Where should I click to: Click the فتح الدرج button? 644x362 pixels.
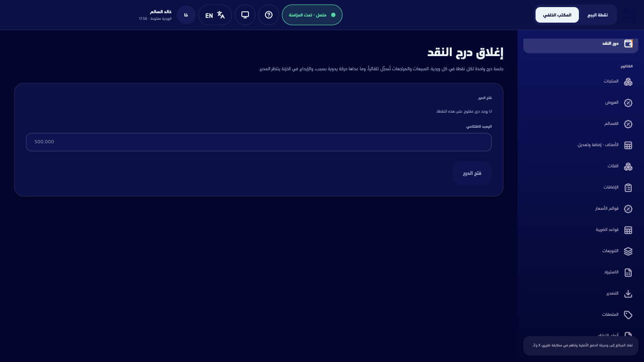pos(472,173)
